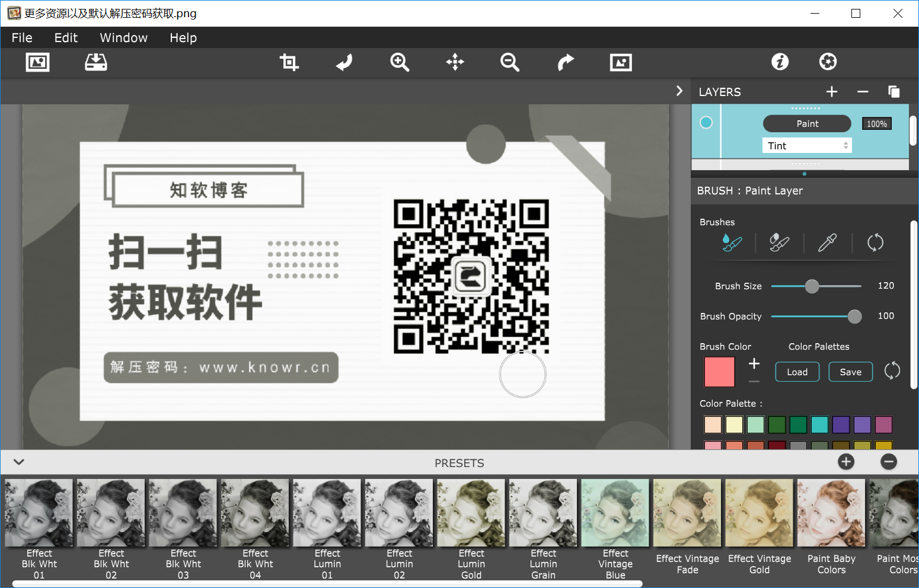Image resolution: width=919 pixels, height=588 pixels.
Task: Open the File menu
Action: [22, 37]
